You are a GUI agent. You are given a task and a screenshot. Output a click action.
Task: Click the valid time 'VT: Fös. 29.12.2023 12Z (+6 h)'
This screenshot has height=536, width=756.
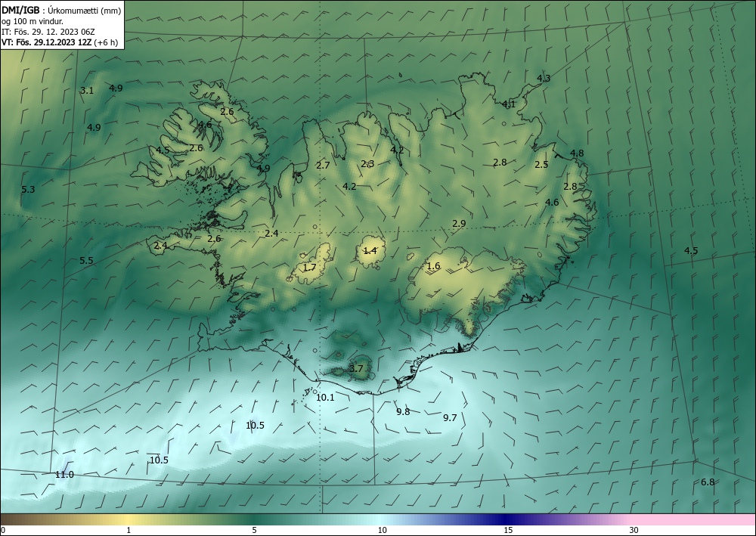[x=60, y=42]
